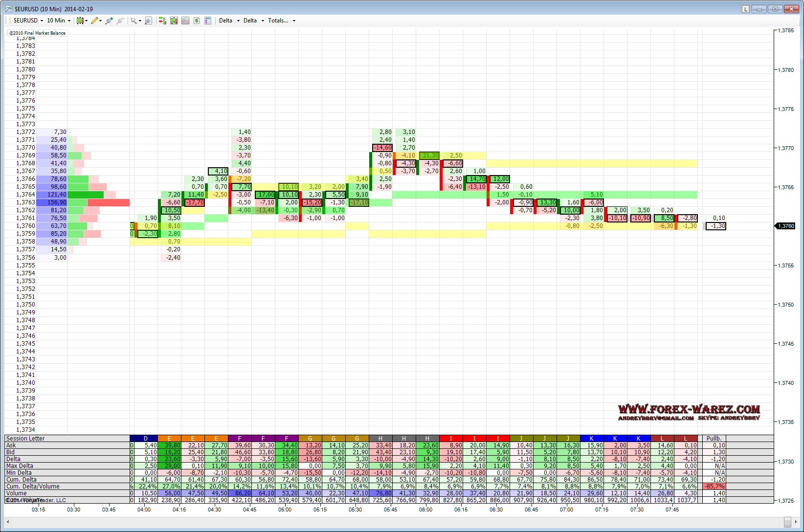The height and width of the screenshot is (532, 804).
Task: Open the green dollar sign icon
Action: [x=197, y=21]
